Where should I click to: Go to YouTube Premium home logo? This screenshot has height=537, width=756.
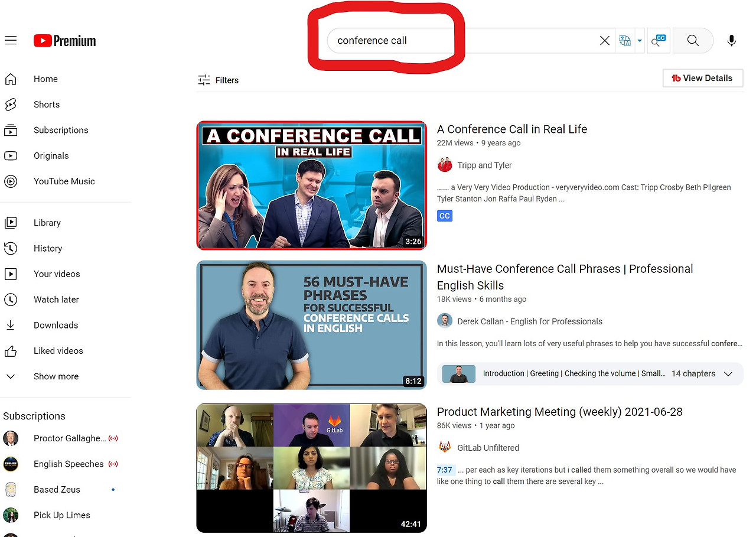point(64,41)
